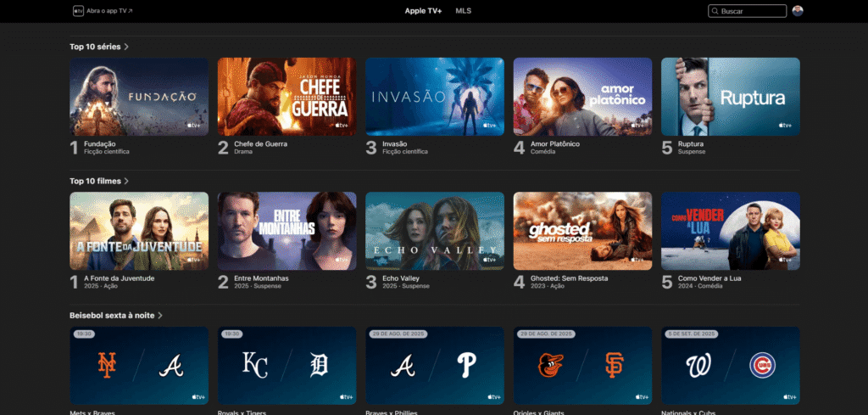
Task: Click tv+ badge on Fundação thumbnail
Action: pyautogui.click(x=194, y=126)
